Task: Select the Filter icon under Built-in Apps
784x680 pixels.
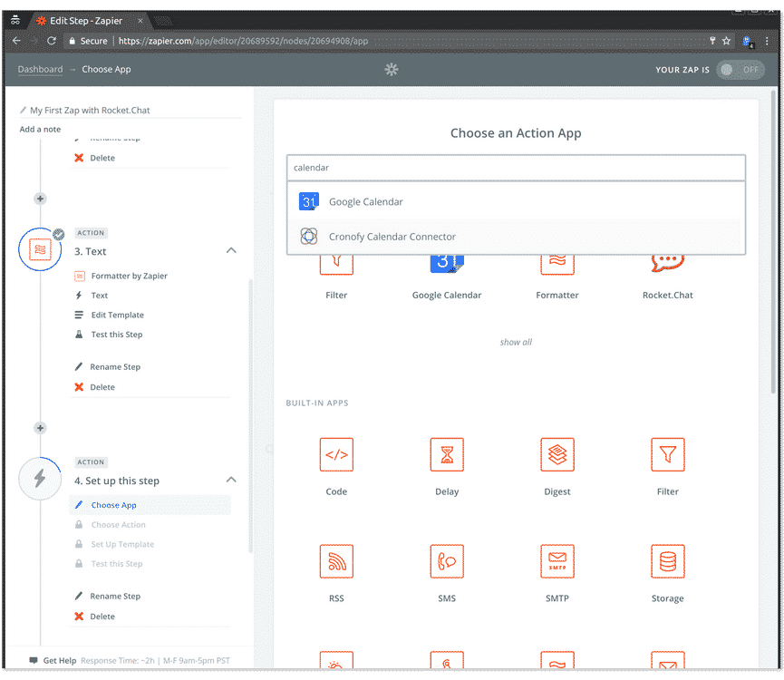Action: [667, 454]
